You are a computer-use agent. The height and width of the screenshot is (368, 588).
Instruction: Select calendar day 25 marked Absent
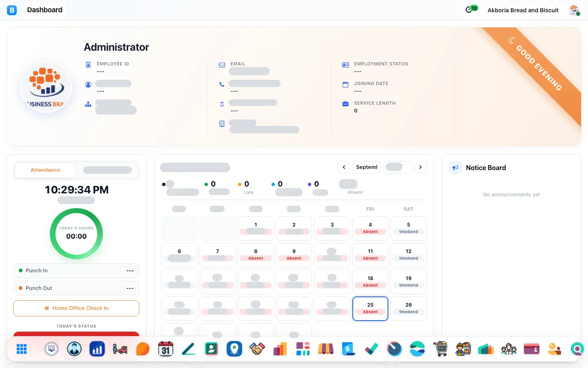coord(370,309)
